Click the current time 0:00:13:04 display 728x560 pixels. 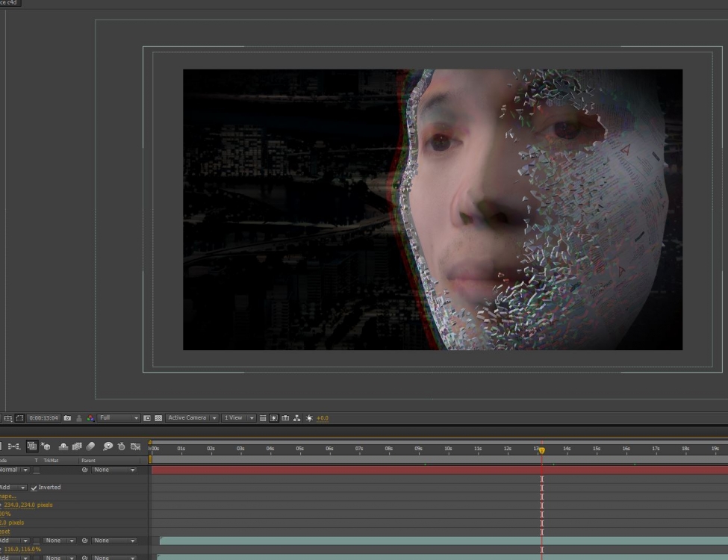[44, 418]
